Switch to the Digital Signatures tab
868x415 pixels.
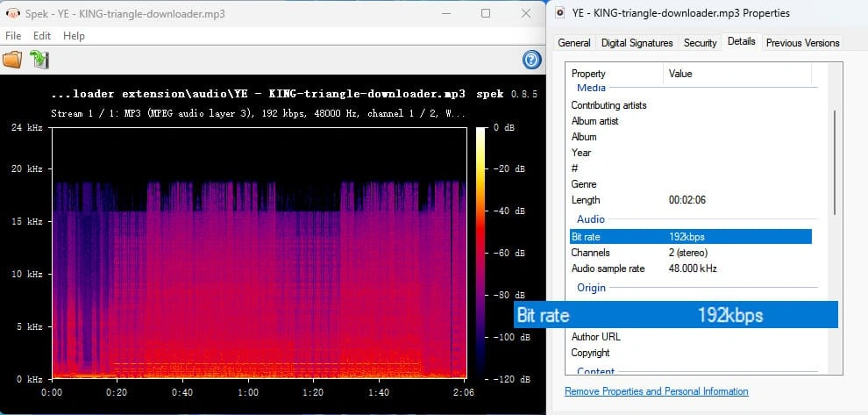[637, 43]
